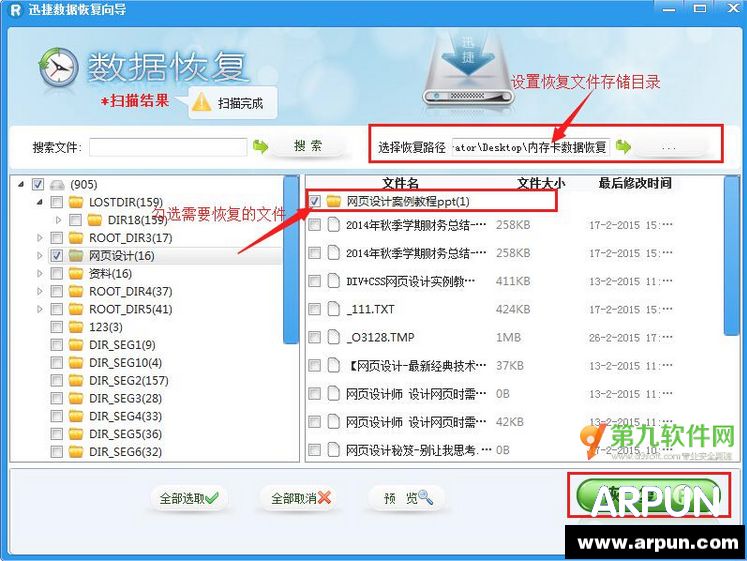
Task: Click the 网页设计(16) folder icon
Action: point(76,256)
